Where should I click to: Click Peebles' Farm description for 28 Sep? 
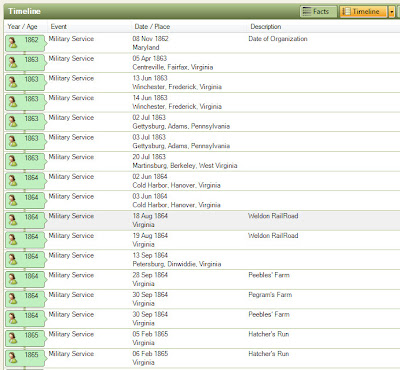(269, 275)
